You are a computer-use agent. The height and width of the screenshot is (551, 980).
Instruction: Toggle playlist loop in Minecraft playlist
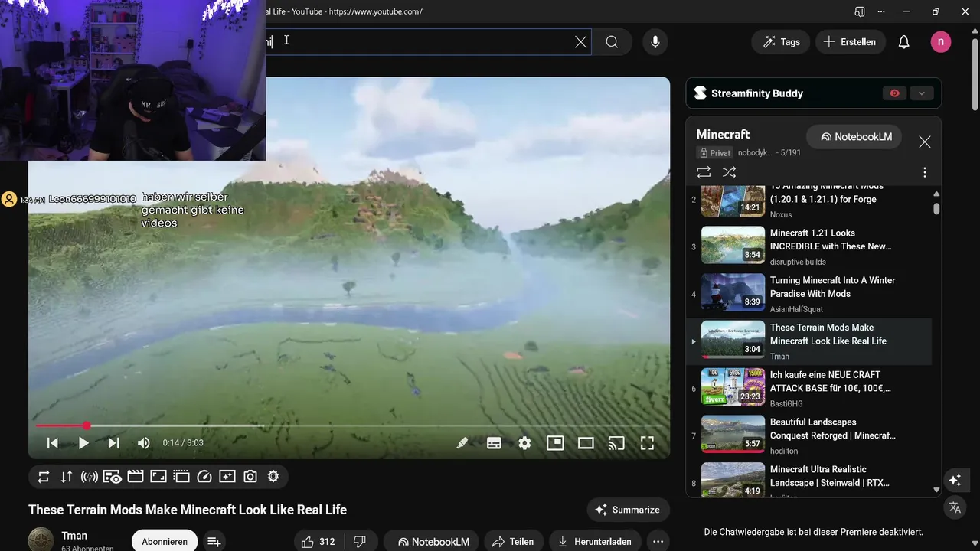(704, 172)
